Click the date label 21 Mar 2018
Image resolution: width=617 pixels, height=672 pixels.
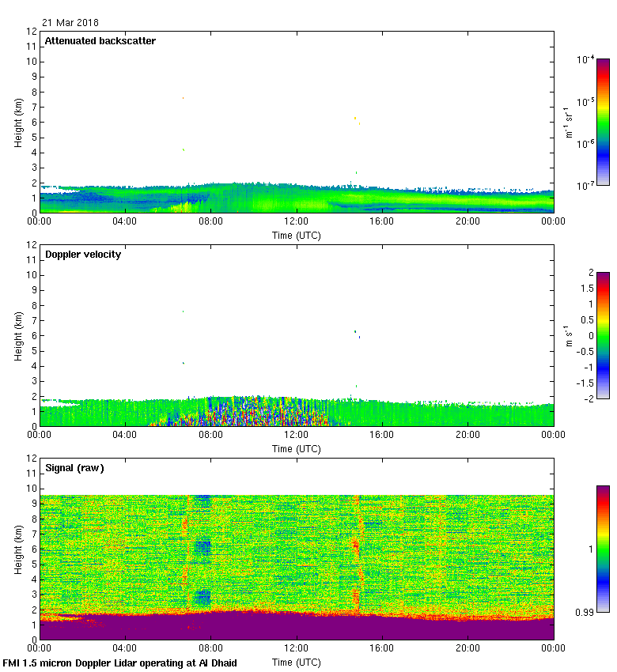pyautogui.click(x=70, y=23)
